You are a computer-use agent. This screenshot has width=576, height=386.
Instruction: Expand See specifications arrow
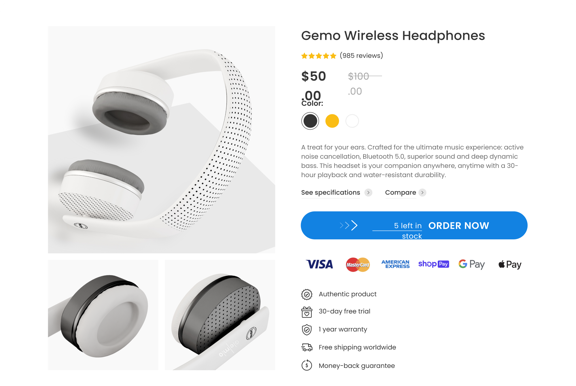[368, 192]
